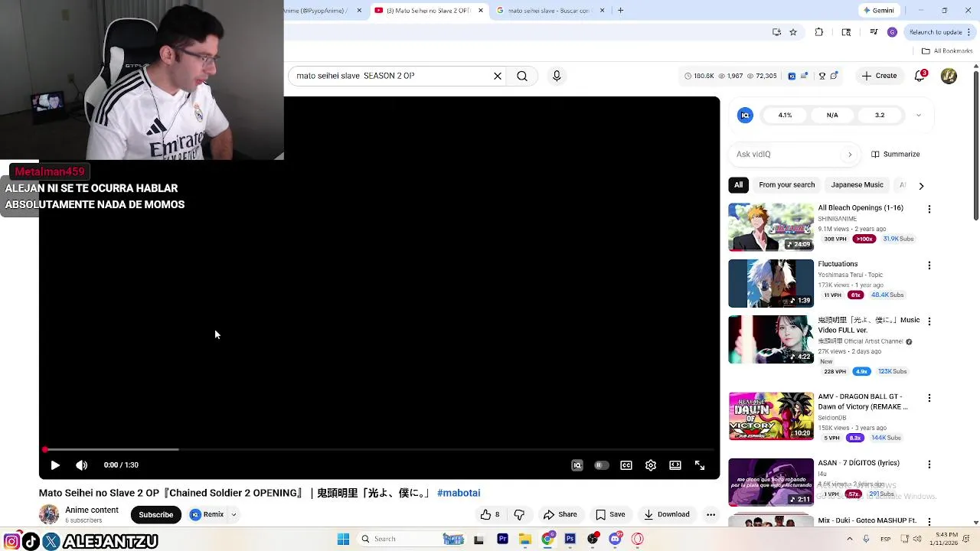980x551 pixels.
Task: Open Discord from taskbar
Action: coord(615,539)
